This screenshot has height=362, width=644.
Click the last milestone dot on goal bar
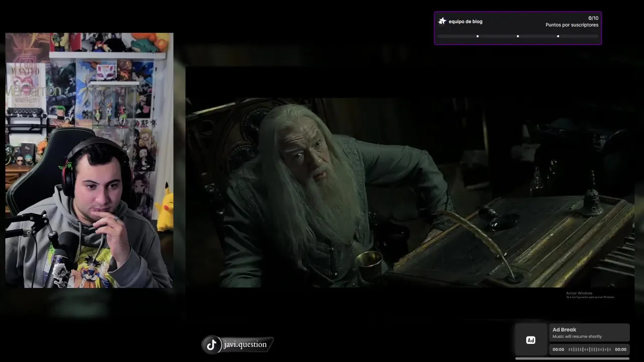pyautogui.click(x=558, y=36)
